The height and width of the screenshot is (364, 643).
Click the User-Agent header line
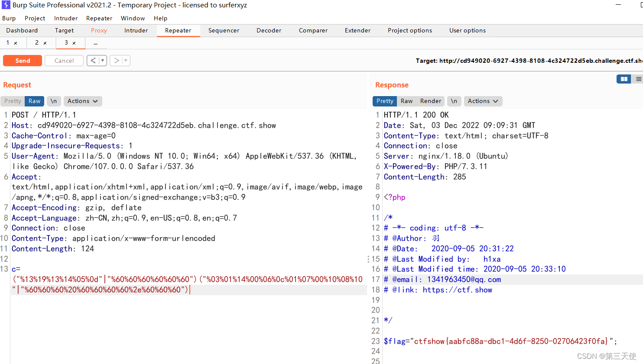click(184, 161)
